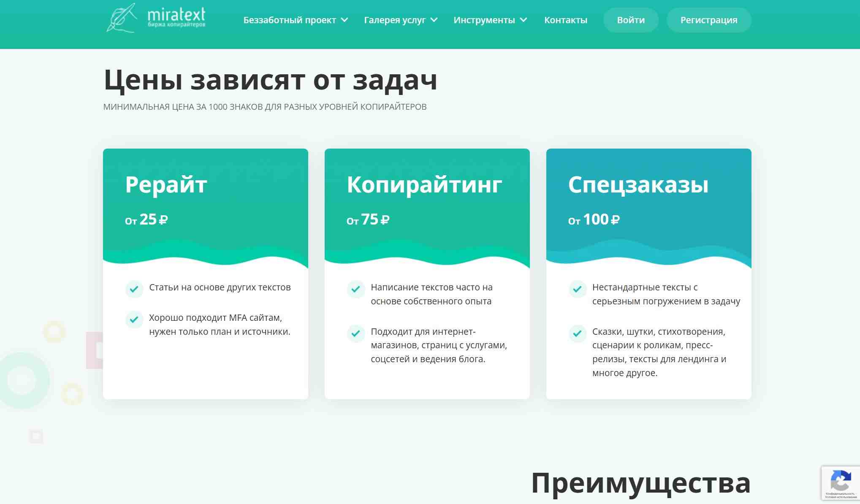Click checkmark beside 'Хорошо подходит MFA сайтам'

coord(134,320)
